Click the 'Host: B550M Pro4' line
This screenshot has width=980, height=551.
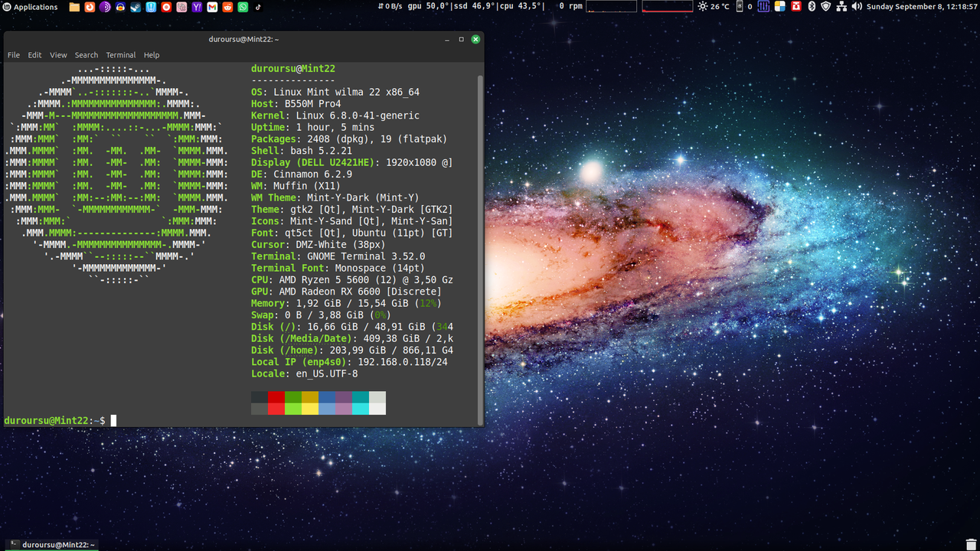click(x=296, y=104)
